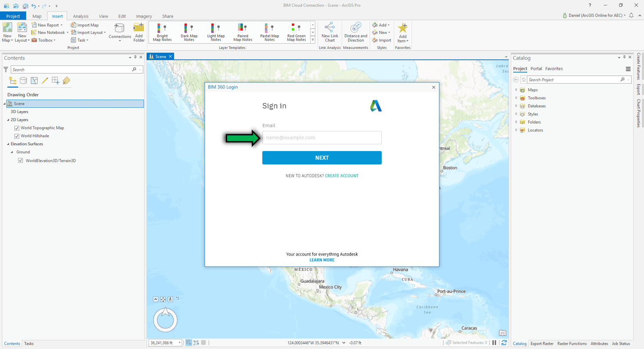Switch to the Imagery ribbon tab
Screen dimensions: 644x349
tap(144, 16)
